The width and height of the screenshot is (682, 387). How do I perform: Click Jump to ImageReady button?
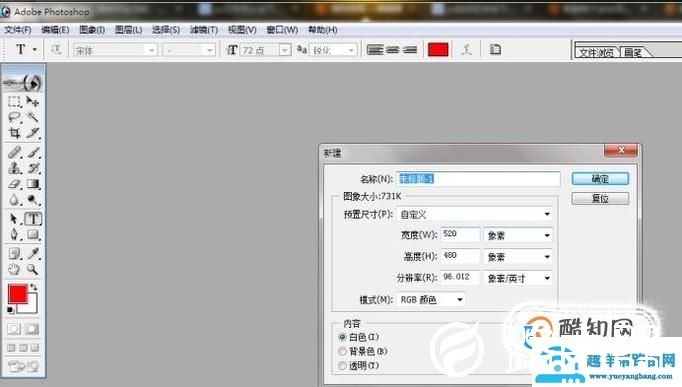coord(23,367)
